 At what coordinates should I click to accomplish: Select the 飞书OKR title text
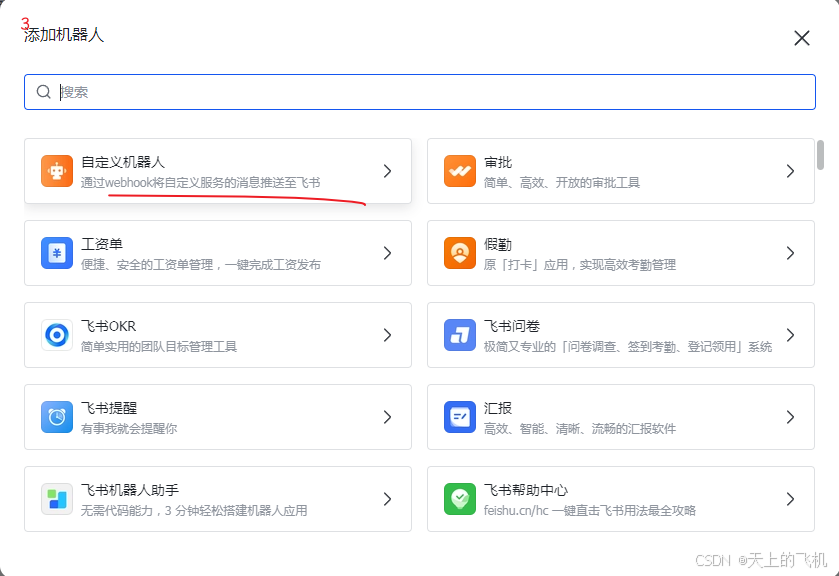108,326
